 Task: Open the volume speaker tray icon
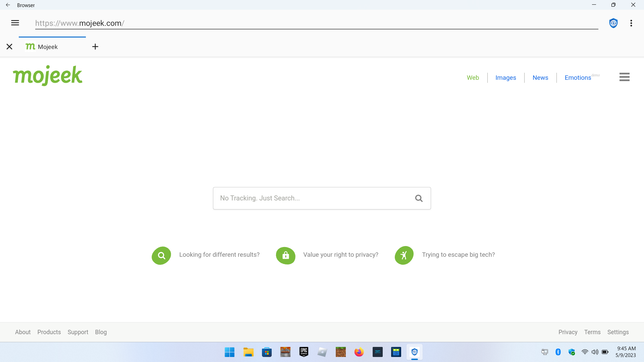[595, 352]
